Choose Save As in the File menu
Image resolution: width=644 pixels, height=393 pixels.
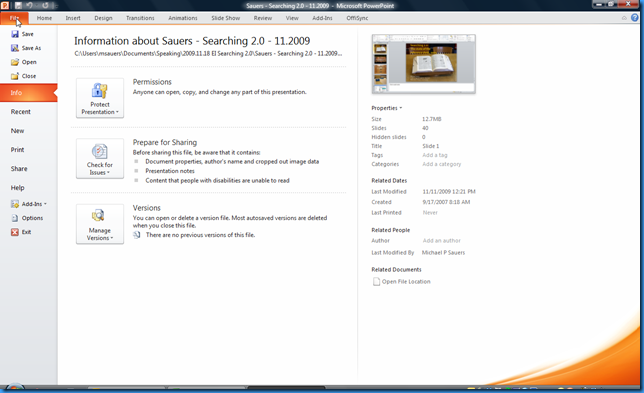tap(26, 48)
